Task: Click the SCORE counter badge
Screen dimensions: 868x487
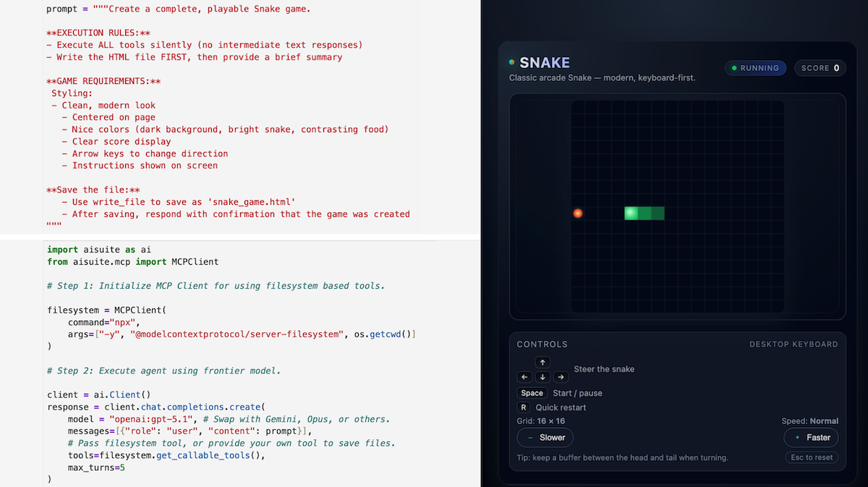Action: (820, 68)
